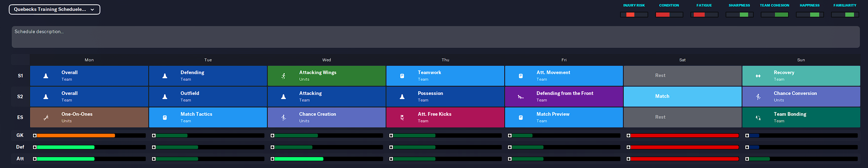Click the Match Preview clipboard icon
Image resolution: width=868 pixels, height=168 pixels.
coord(521,118)
